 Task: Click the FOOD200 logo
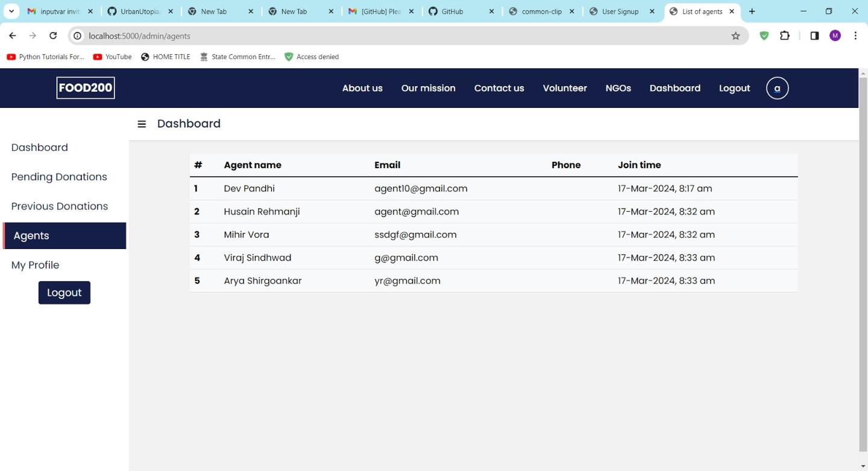86,87
